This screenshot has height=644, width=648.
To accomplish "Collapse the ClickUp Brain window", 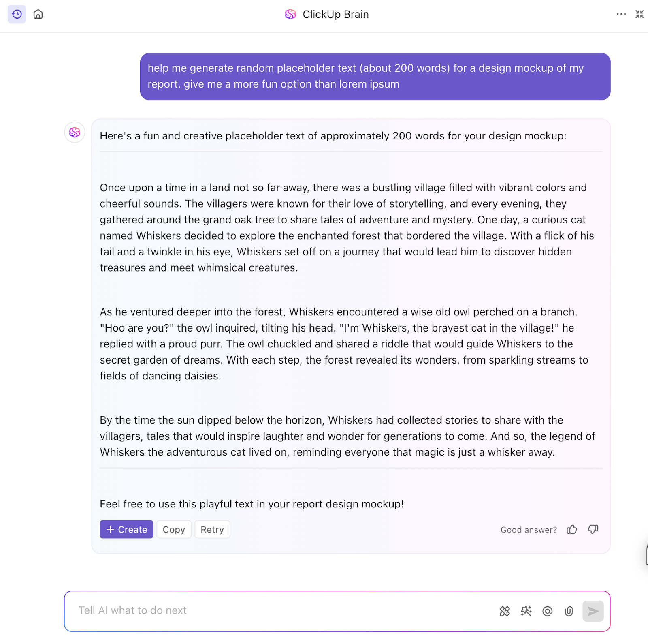I will 639,14.
